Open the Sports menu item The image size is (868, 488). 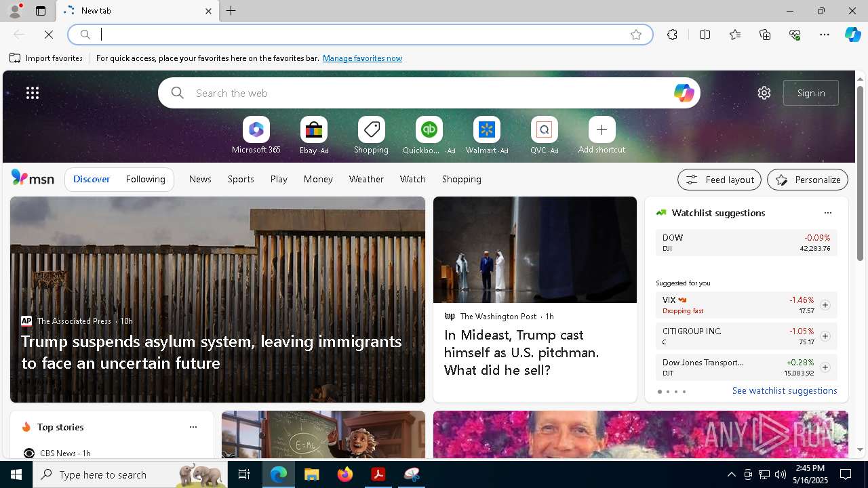coord(241,179)
